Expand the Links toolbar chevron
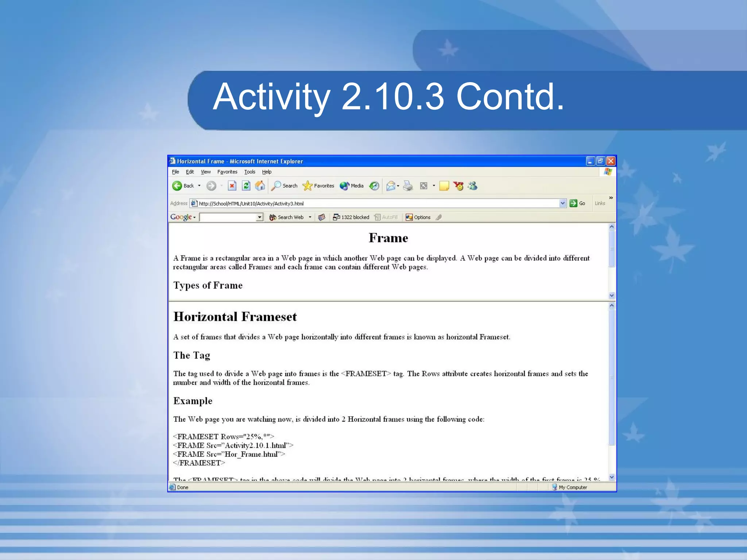Viewport: 747px width, 560px height. [611, 198]
